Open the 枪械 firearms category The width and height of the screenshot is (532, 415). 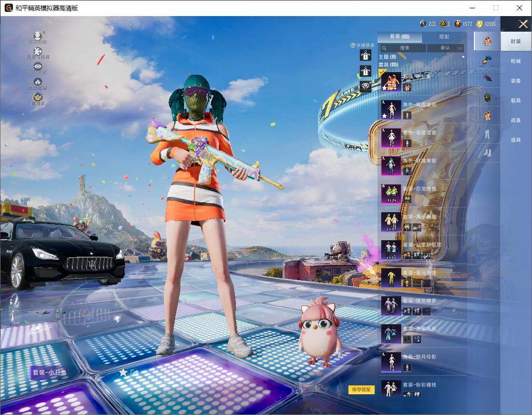coord(516,61)
